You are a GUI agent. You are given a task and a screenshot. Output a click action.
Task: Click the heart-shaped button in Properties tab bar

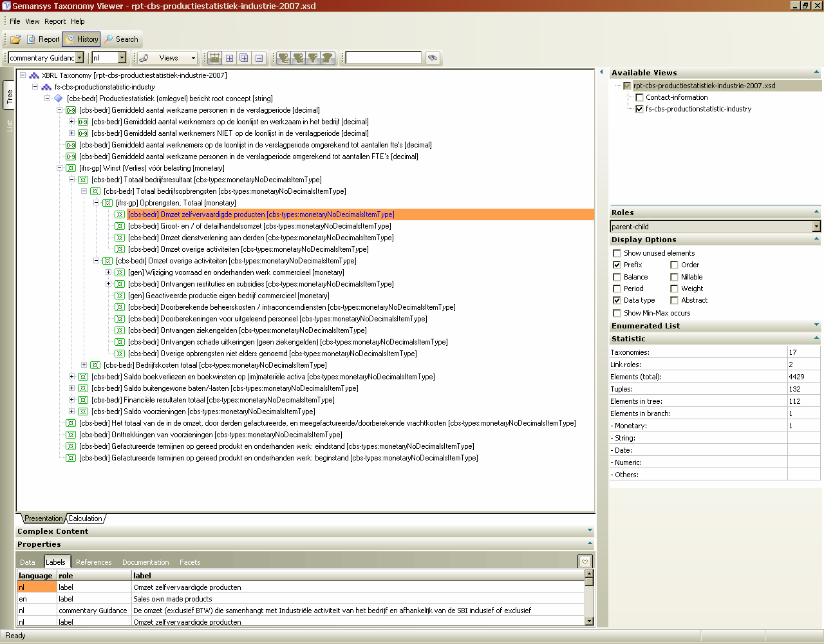pos(585,562)
